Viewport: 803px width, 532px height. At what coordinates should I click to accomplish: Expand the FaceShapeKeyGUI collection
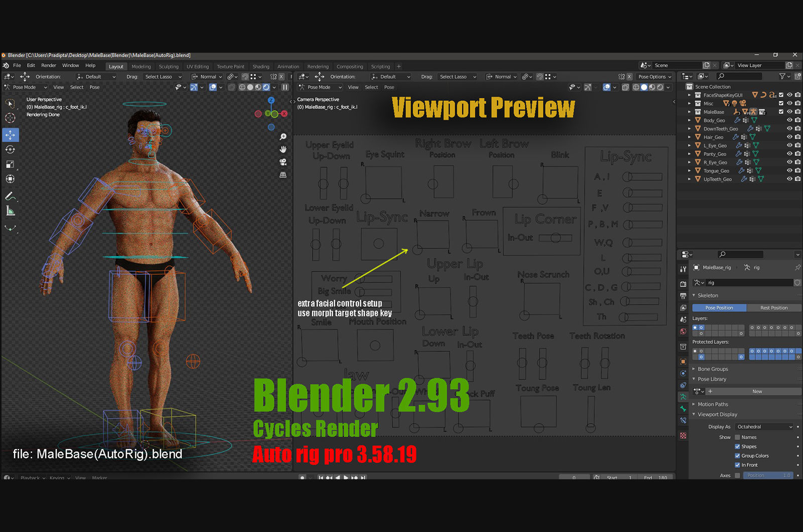pyautogui.click(x=689, y=95)
